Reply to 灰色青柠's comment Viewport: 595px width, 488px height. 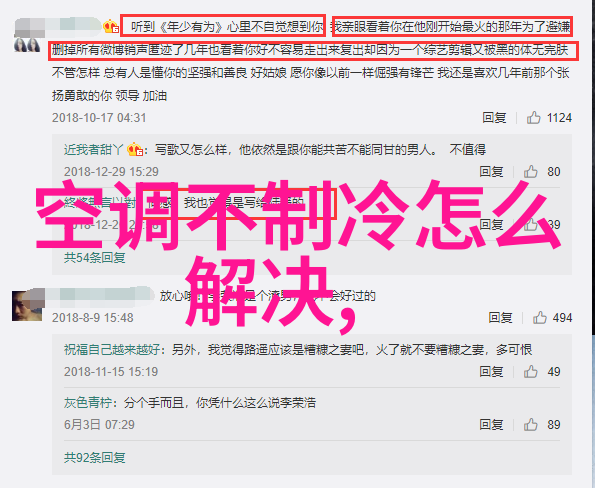coord(491,425)
